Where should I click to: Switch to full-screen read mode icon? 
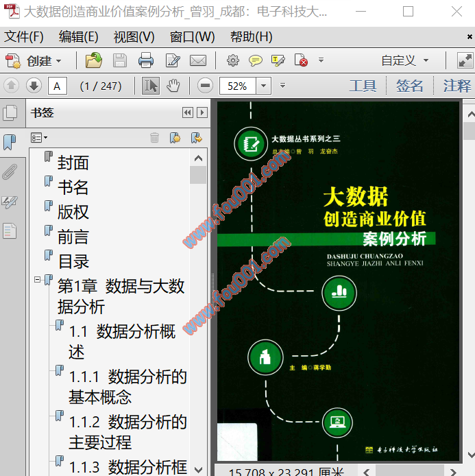[465, 60]
